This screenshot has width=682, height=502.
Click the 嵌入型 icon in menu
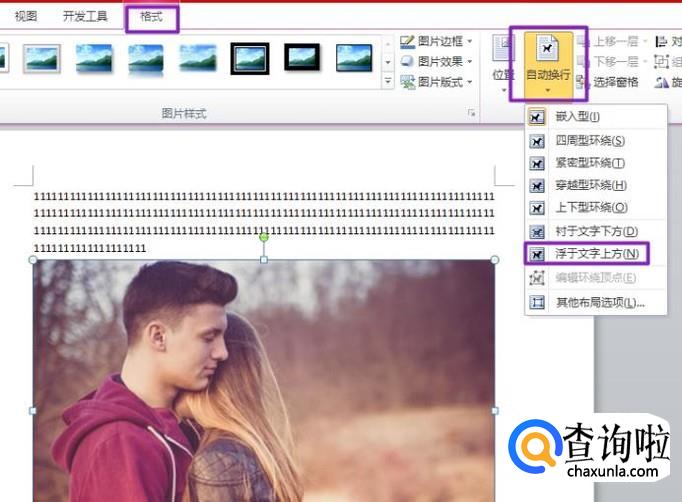[537, 117]
